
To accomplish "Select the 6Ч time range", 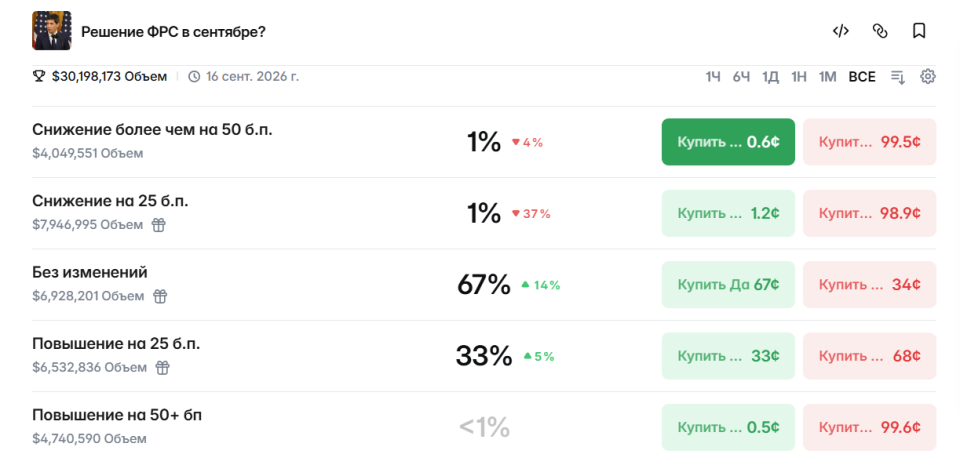I will tap(741, 77).
